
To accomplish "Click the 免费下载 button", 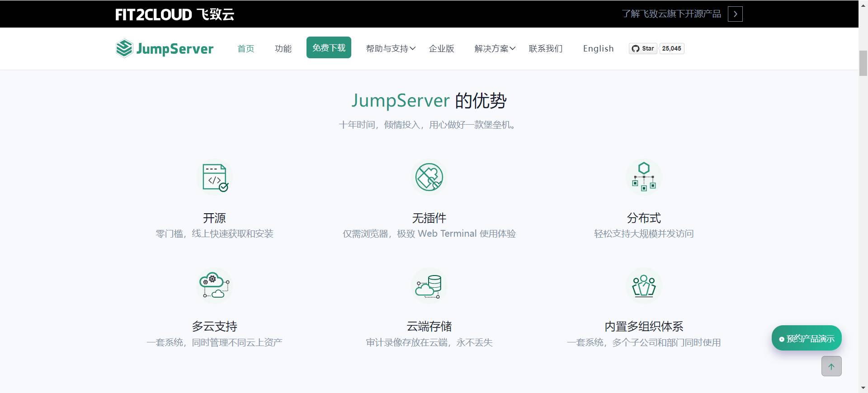I will pyautogui.click(x=329, y=47).
